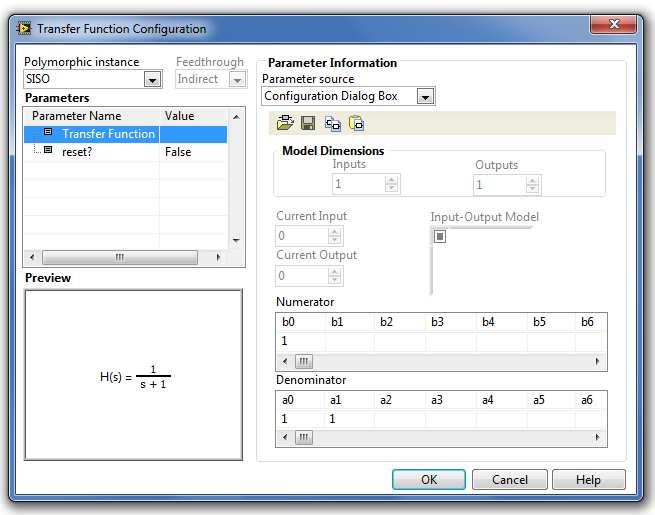Click the Numerator b1 value cell
The height and width of the screenshot is (515, 655).
pyautogui.click(x=350, y=341)
